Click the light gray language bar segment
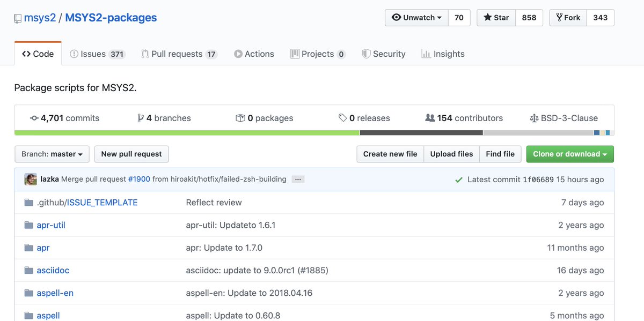The width and height of the screenshot is (644, 321). pyautogui.click(x=538, y=133)
